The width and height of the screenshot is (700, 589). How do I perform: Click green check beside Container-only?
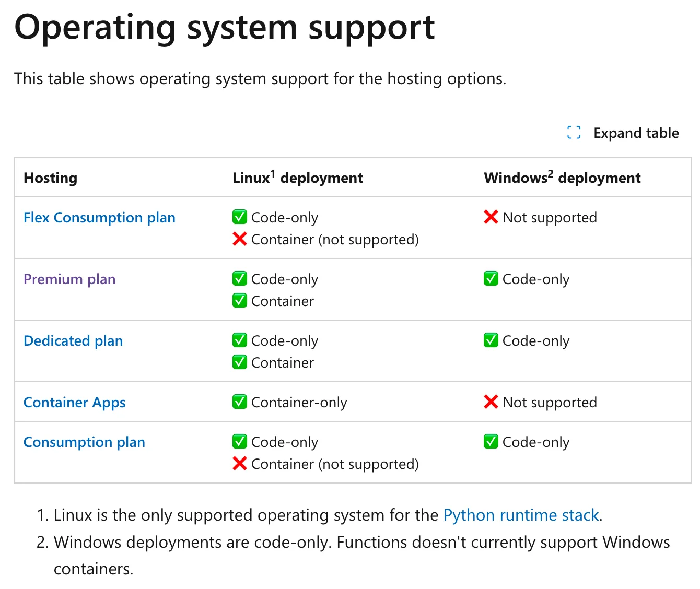[240, 402]
